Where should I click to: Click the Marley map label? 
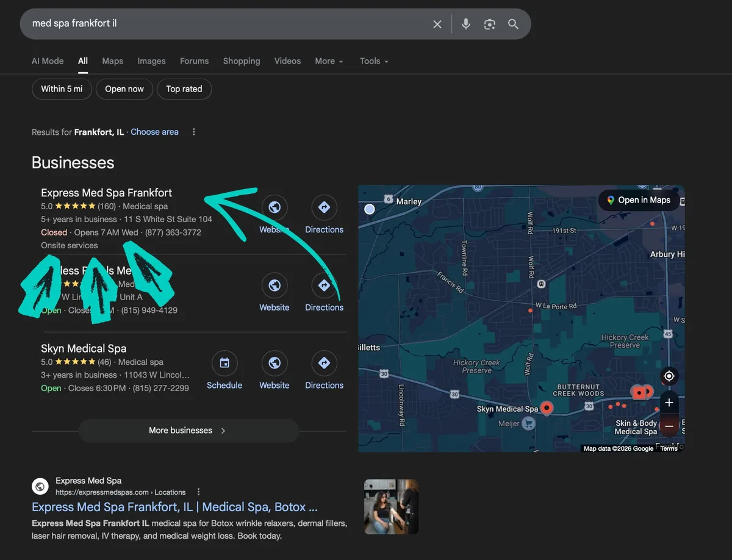coord(409,201)
